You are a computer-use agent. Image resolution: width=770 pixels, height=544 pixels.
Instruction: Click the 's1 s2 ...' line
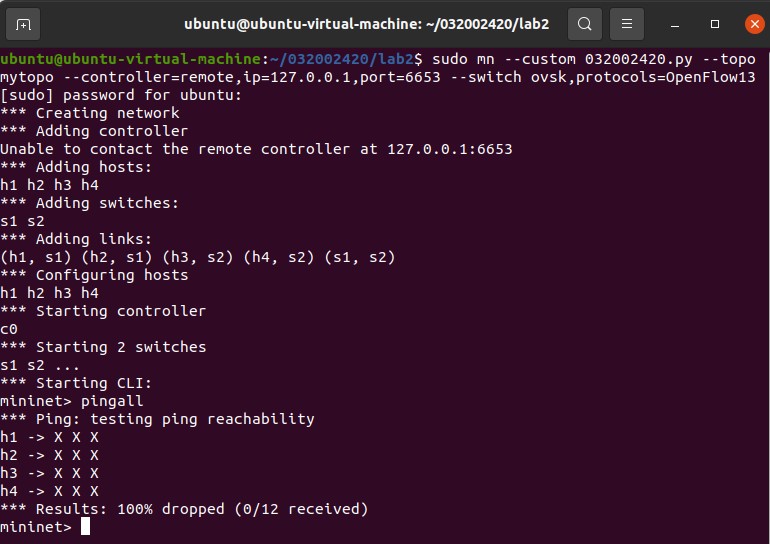(x=40, y=365)
